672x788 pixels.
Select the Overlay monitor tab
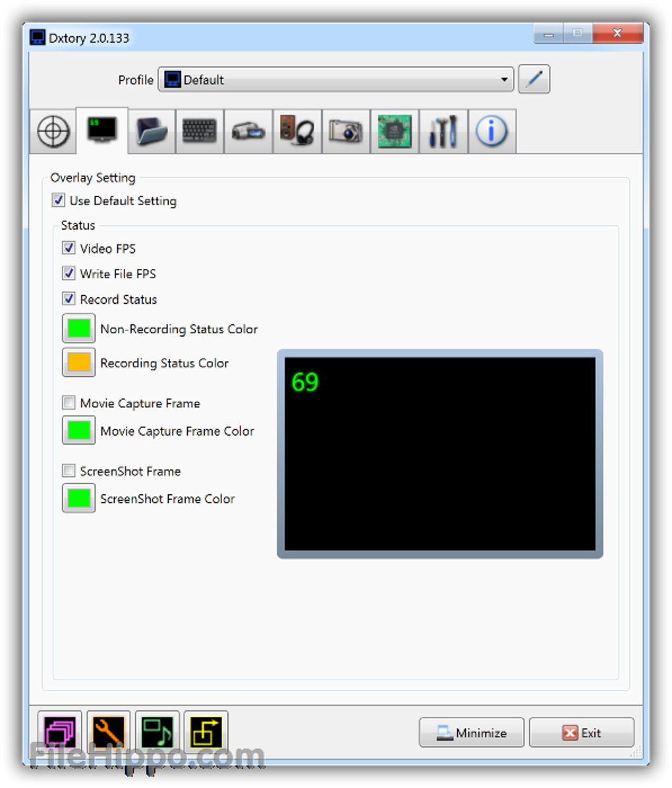[102, 130]
